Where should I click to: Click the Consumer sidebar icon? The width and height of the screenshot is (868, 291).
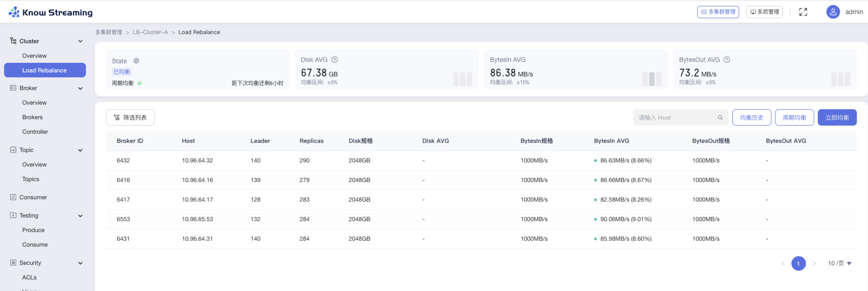tap(13, 197)
